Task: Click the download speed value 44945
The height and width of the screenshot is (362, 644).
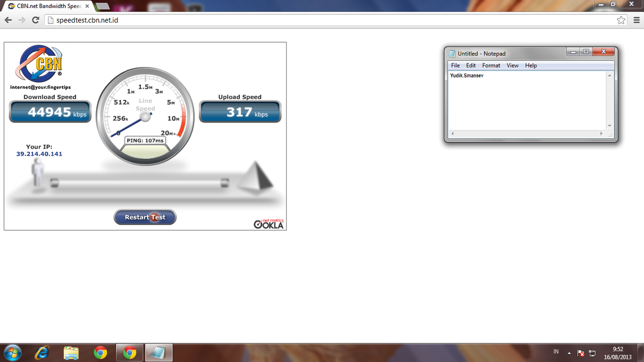Action: [49, 112]
